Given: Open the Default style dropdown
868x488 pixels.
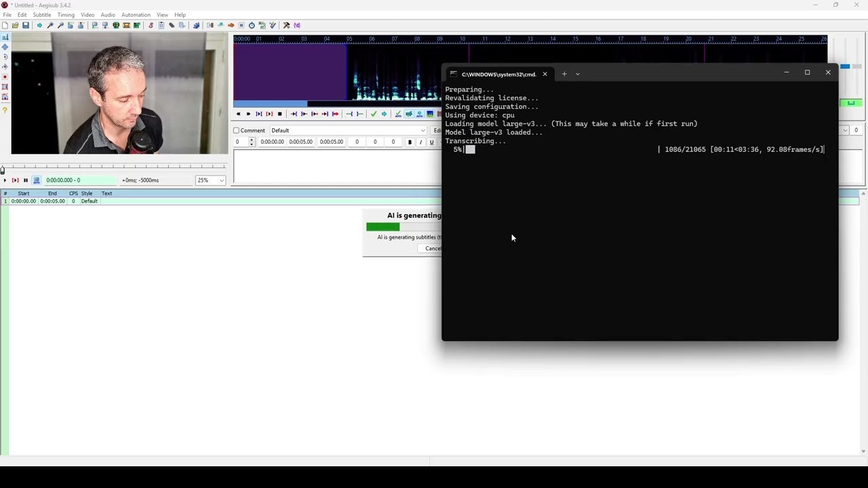Looking at the screenshot, I should (349, 131).
